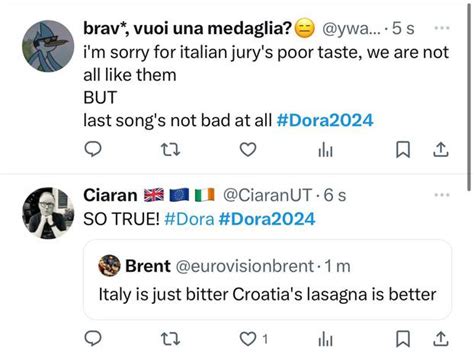Reply to Ciaran's SO TRUE tweet

click(x=93, y=339)
